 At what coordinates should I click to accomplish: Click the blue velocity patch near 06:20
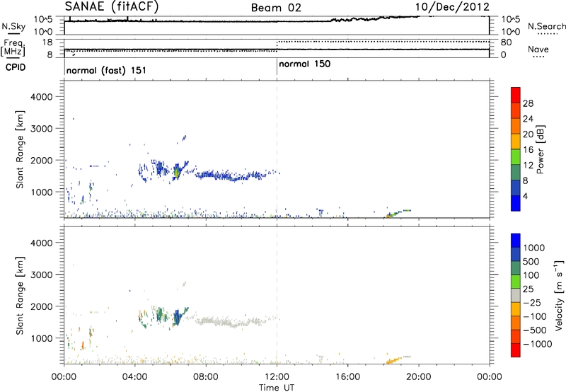point(176,317)
